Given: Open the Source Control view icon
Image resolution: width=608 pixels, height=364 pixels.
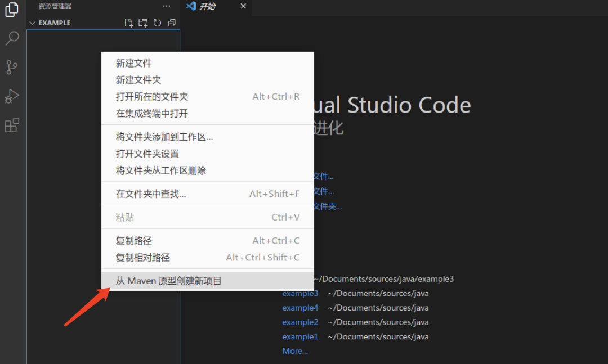Looking at the screenshot, I should pos(12,67).
